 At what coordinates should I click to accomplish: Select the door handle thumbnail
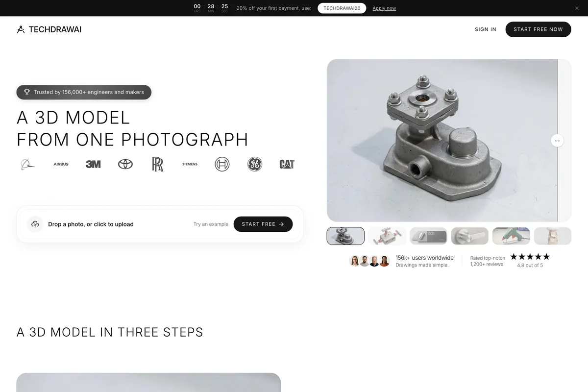point(469,236)
